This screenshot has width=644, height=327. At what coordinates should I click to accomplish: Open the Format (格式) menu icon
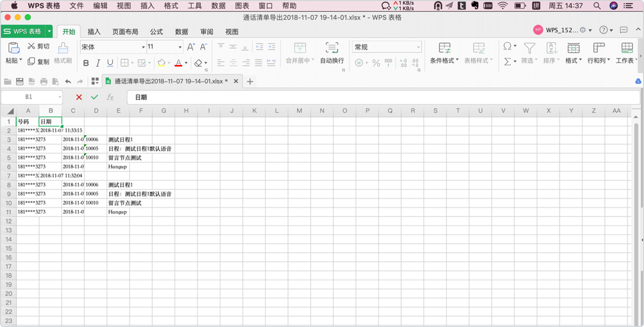[573, 47]
